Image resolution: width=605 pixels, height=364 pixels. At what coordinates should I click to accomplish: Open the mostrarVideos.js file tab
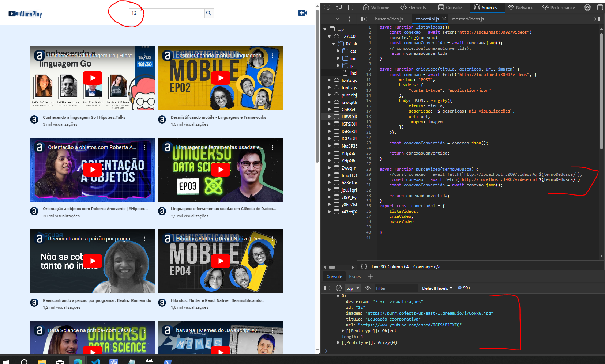tap(468, 19)
